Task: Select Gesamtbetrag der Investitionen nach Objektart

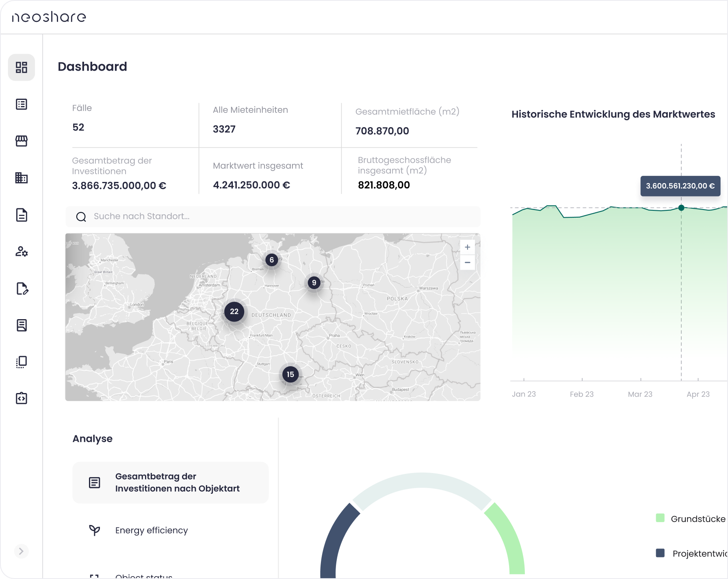Action: (x=170, y=482)
